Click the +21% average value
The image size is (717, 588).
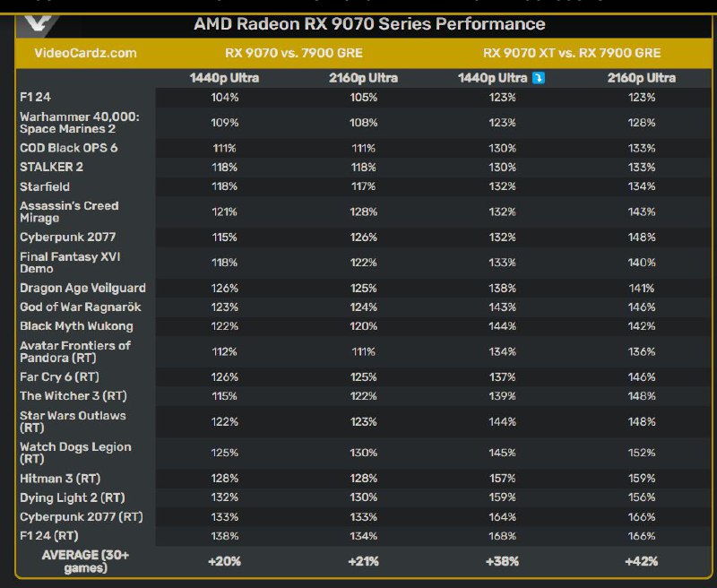click(x=364, y=561)
